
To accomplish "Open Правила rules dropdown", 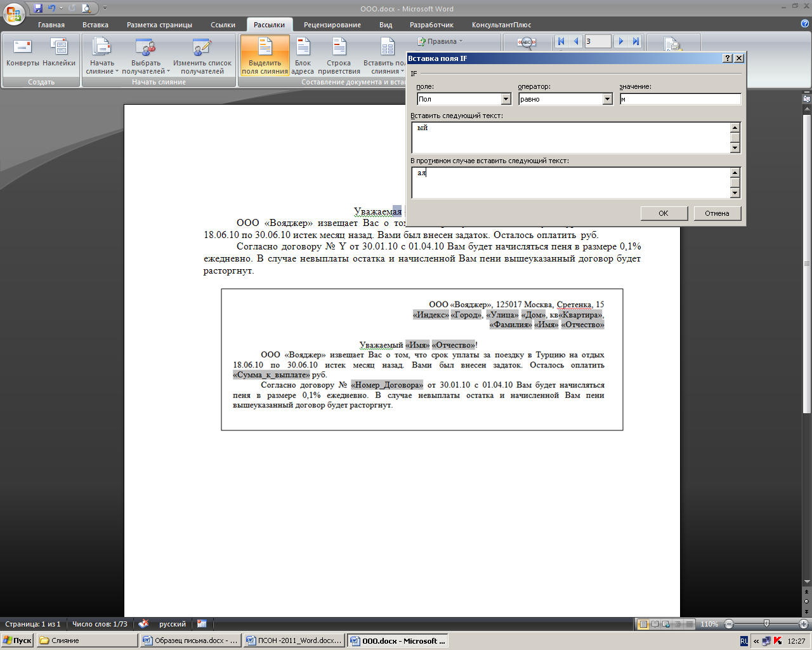I will [440, 41].
